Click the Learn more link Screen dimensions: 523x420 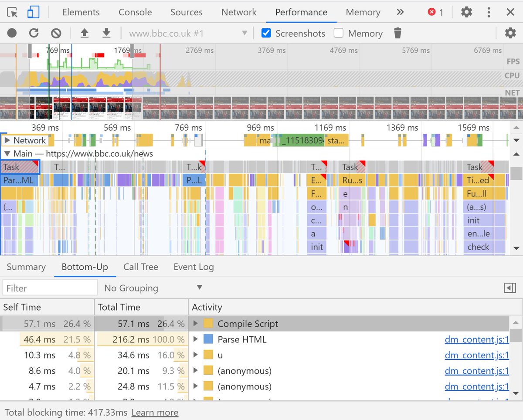155,412
